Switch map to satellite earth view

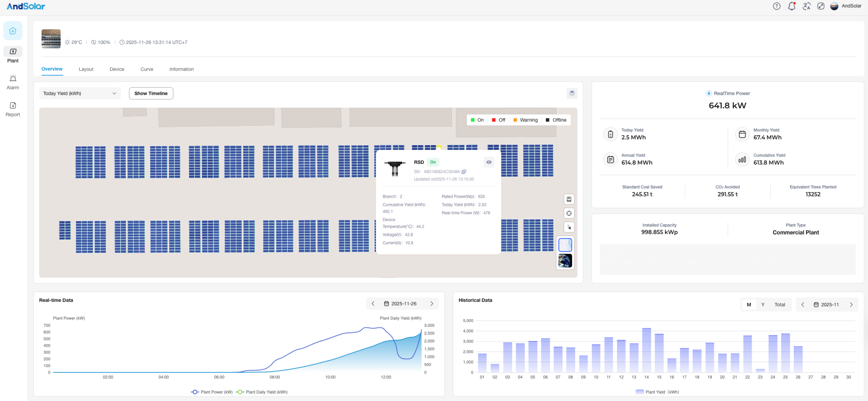coord(565,261)
